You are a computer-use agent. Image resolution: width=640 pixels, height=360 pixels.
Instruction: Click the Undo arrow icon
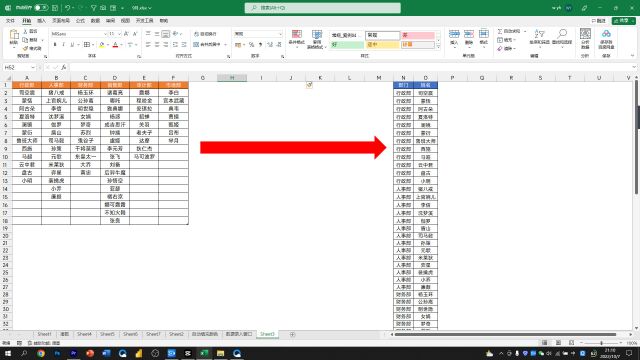click(x=67, y=8)
